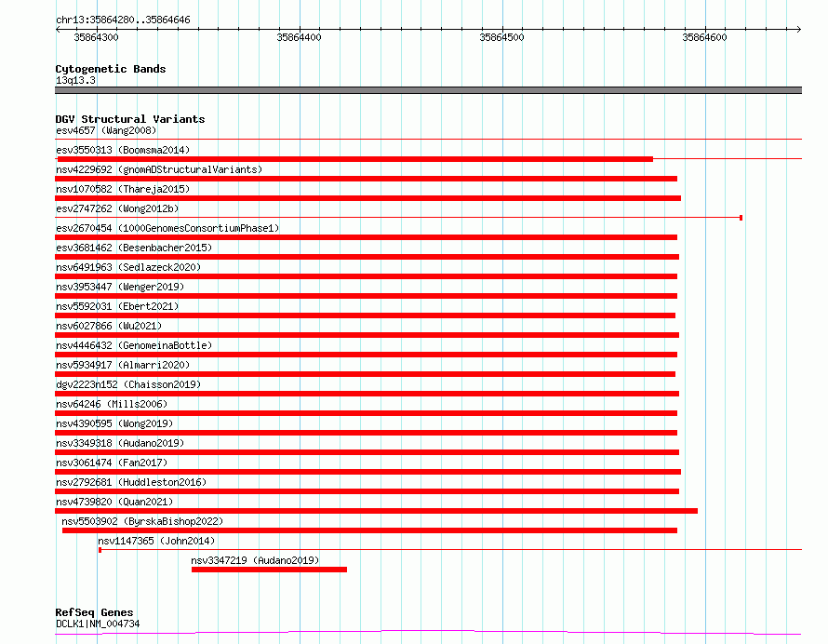
Task: Select the nsv4739820 (Quan2021) red bar
Action: (376, 511)
